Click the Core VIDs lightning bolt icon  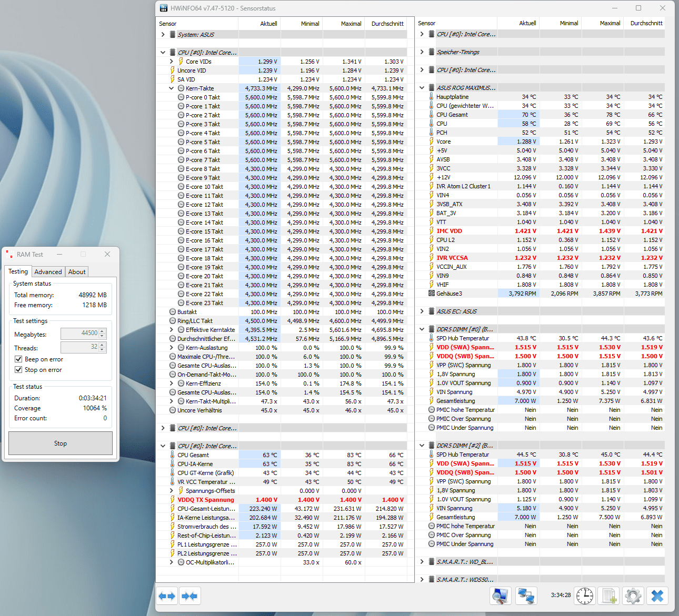click(181, 62)
